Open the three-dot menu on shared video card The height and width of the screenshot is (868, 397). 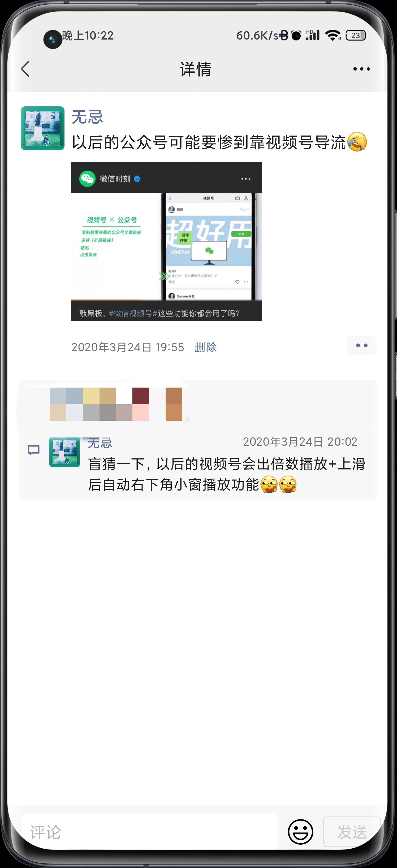246,179
